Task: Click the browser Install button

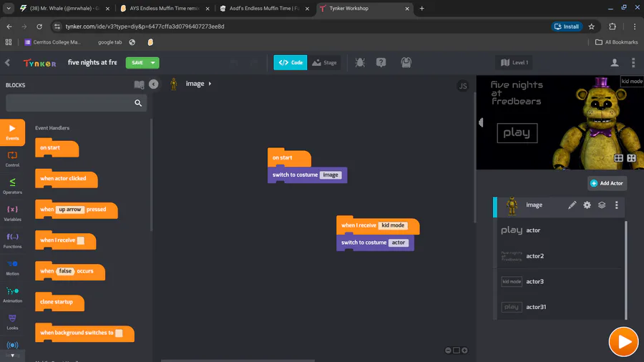Action: [567, 26]
